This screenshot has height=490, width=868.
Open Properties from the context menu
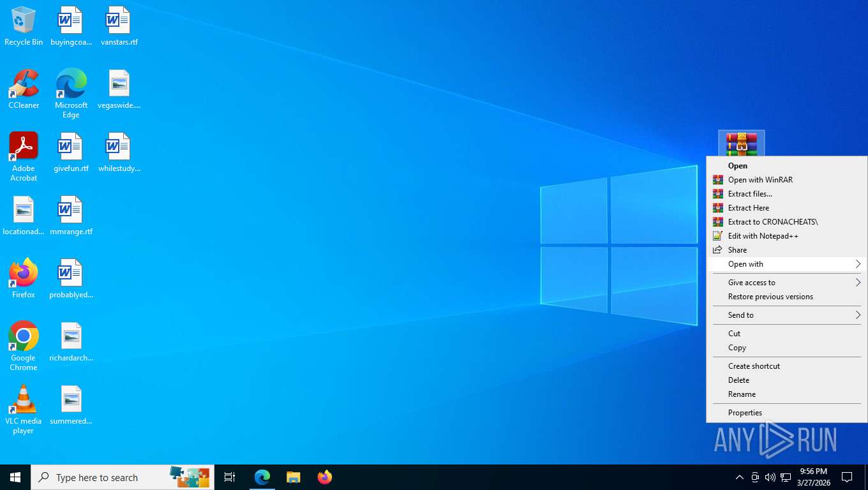(787, 413)
